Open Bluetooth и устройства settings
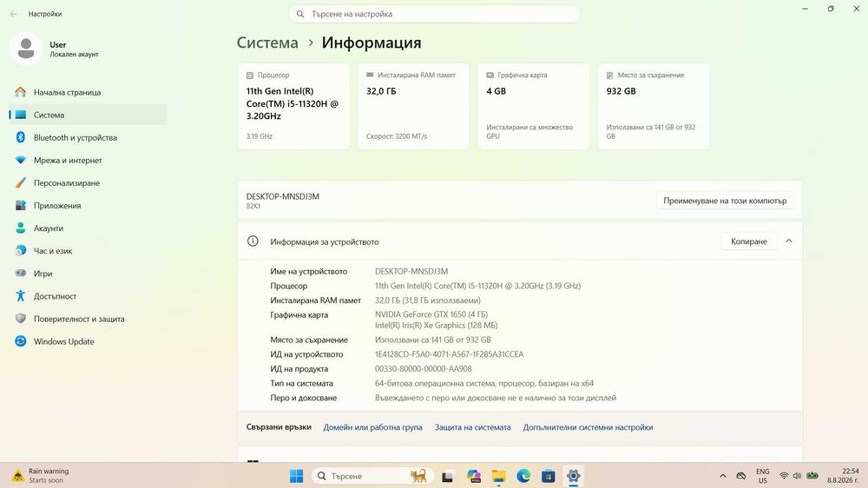The height and width of the screenshot is (488, 868). tap(88, 137)
